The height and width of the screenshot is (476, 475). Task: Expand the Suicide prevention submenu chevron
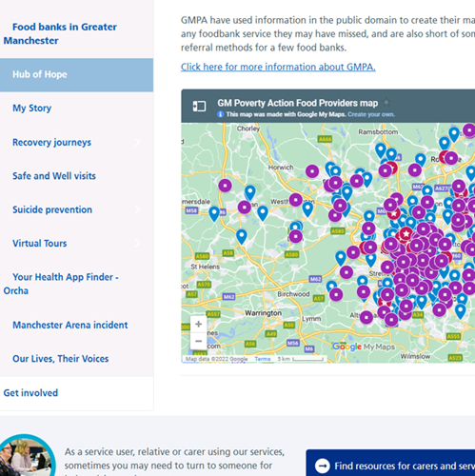pos(137,209)
